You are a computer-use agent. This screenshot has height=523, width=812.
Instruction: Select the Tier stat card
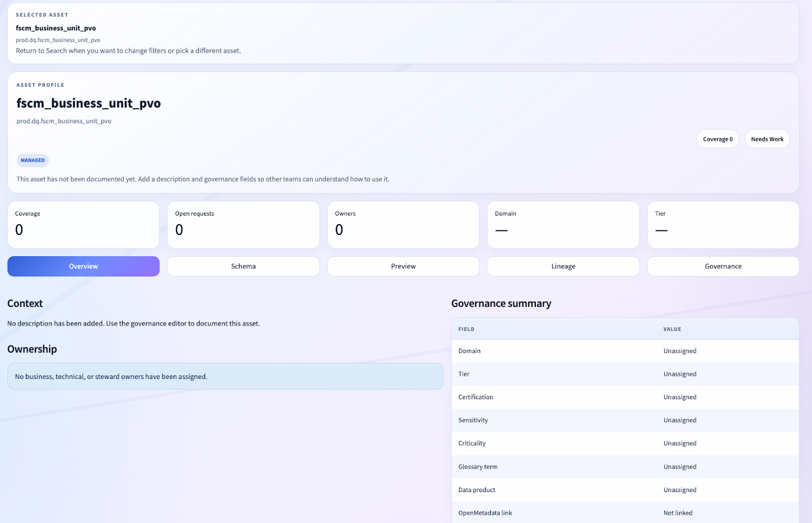point(723,225)
